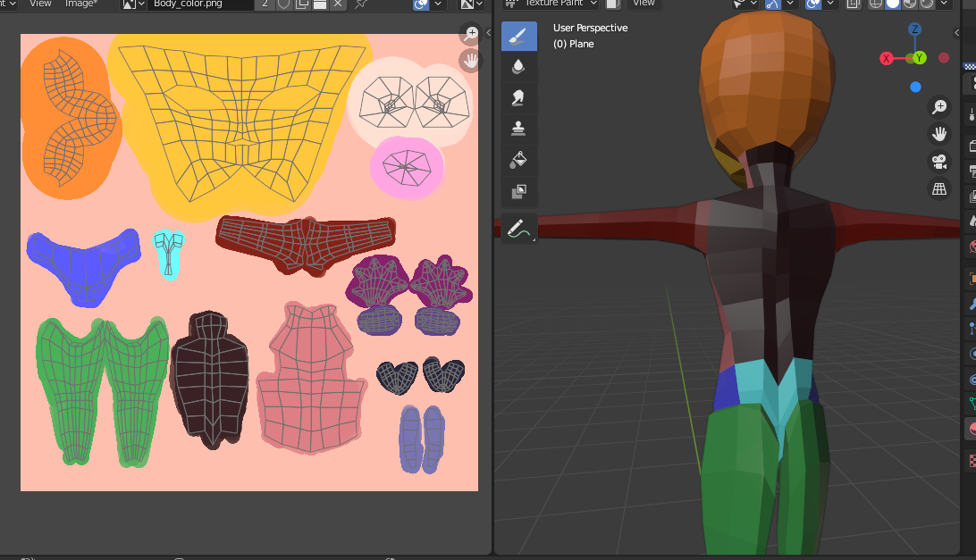Switch to wireframe viewport shading
Image resolution: width=976 pixels, height=560 pixels.
[x=876, y=4]
